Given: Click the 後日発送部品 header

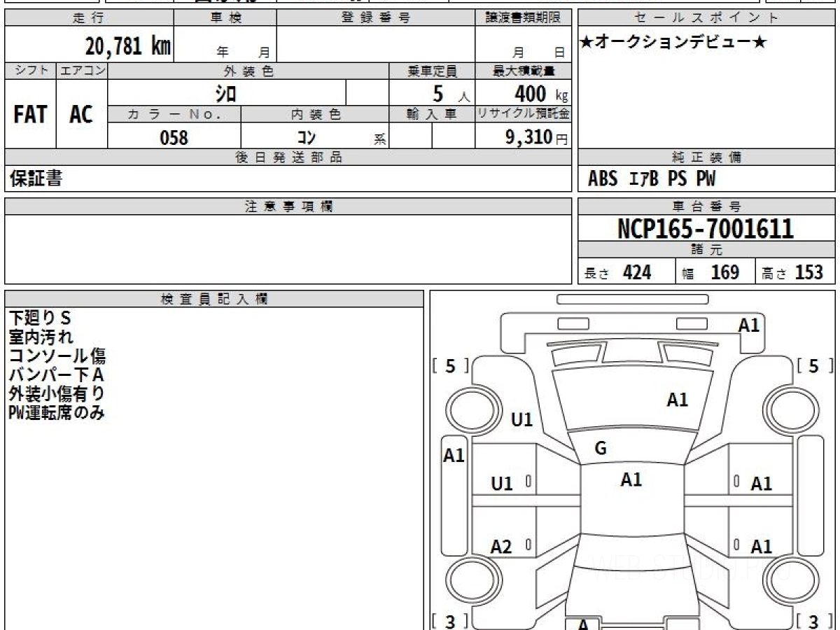Looking at the screenshot, I should (x=288, y=158).
